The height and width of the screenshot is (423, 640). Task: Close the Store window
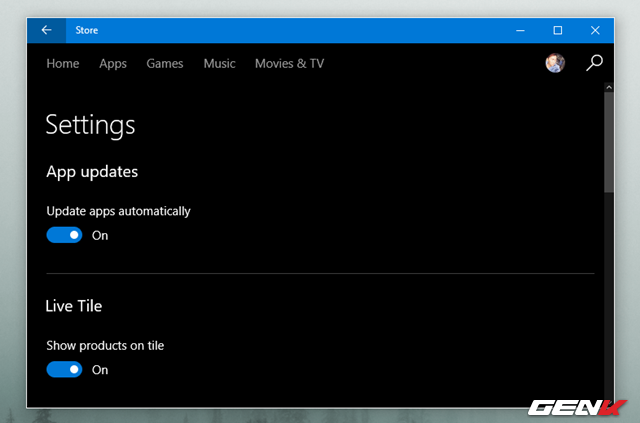(x=595, y=30)
